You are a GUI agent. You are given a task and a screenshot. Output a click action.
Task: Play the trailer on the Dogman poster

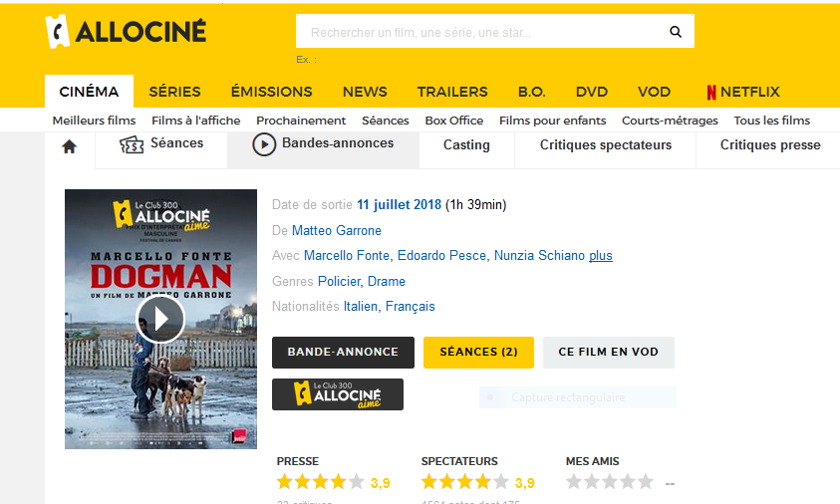160,319
